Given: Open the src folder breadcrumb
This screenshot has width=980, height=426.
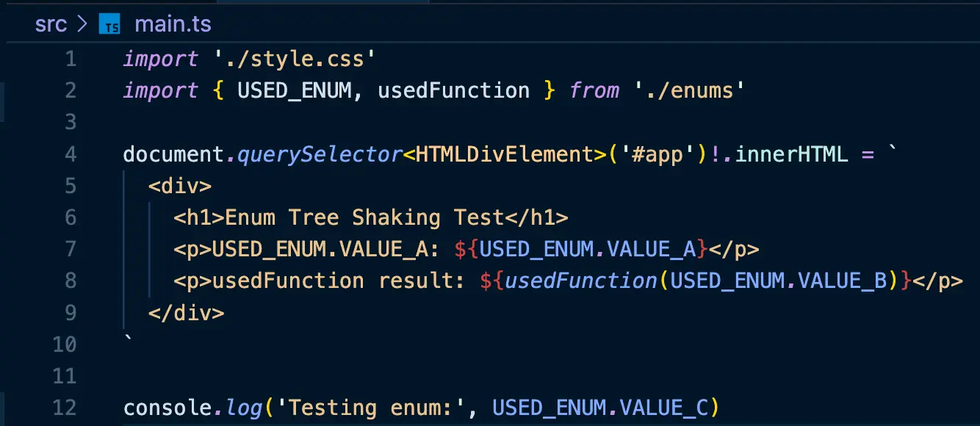Looking at the screenshot, I should 51,24.
